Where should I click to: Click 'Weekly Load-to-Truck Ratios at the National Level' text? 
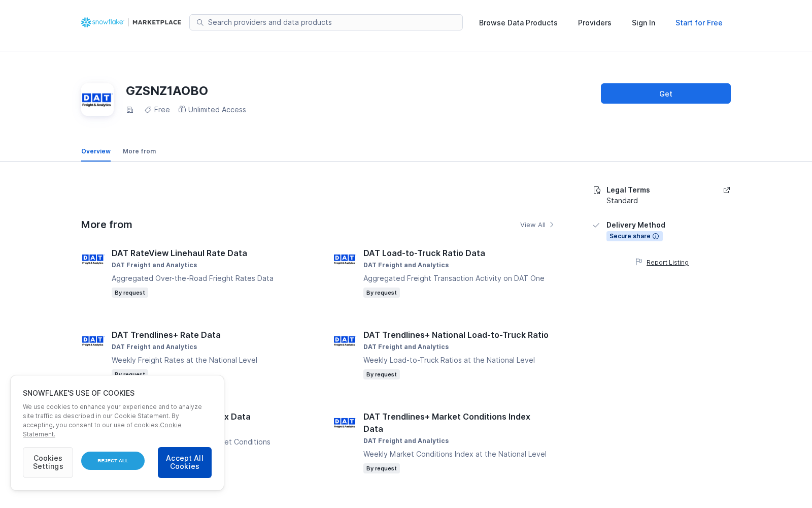pyautogui.click(x=449, y=360)
